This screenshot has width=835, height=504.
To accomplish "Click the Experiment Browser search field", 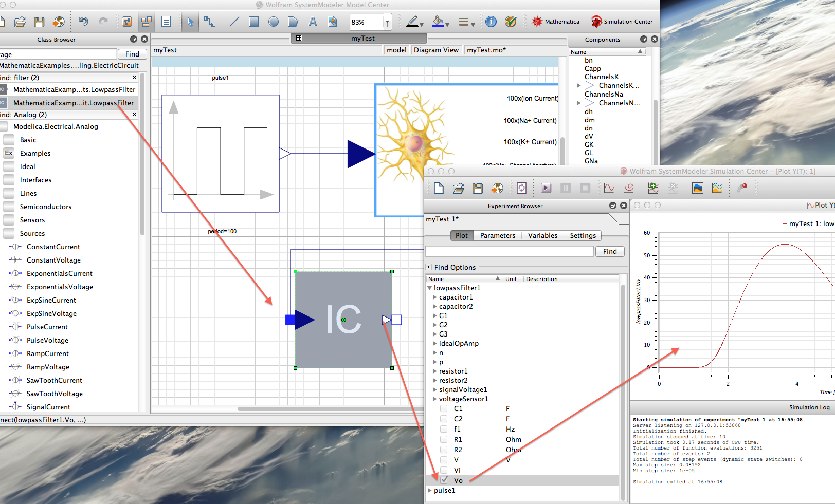I will coord(510,251).
